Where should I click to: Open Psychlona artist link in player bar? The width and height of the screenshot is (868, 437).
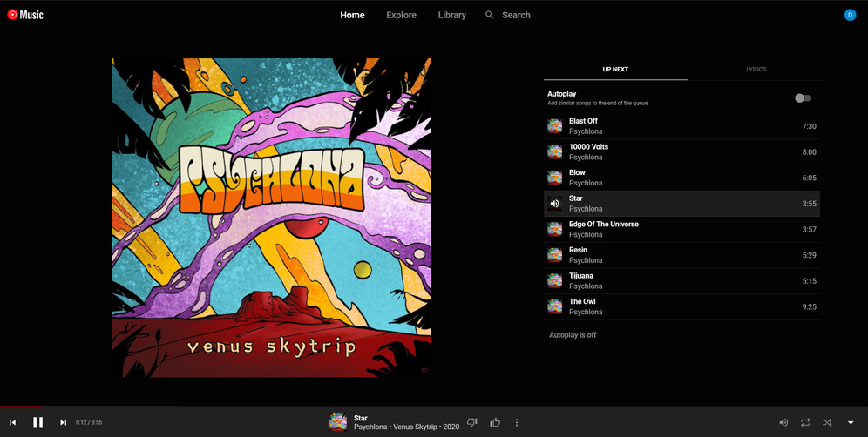pos(371,427)
